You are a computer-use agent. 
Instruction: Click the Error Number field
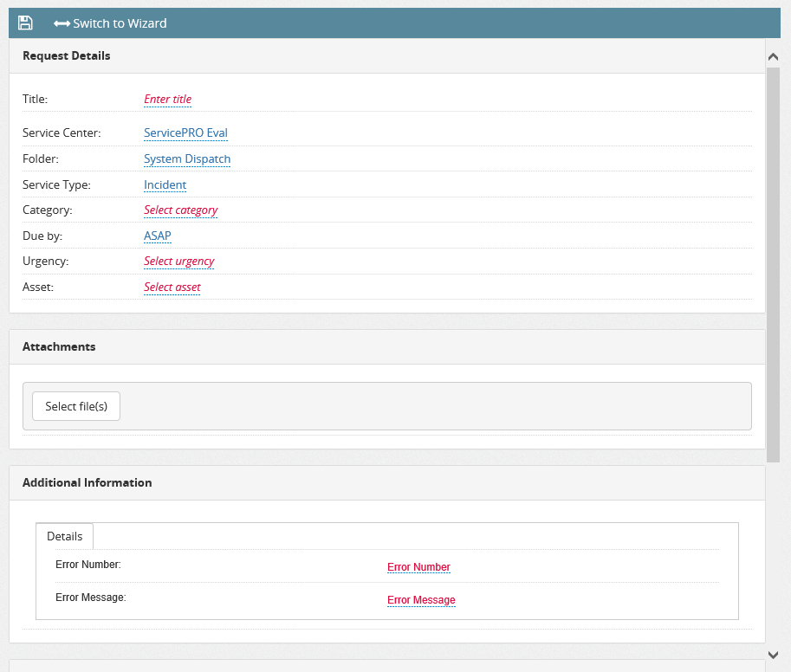click(418, 567)
